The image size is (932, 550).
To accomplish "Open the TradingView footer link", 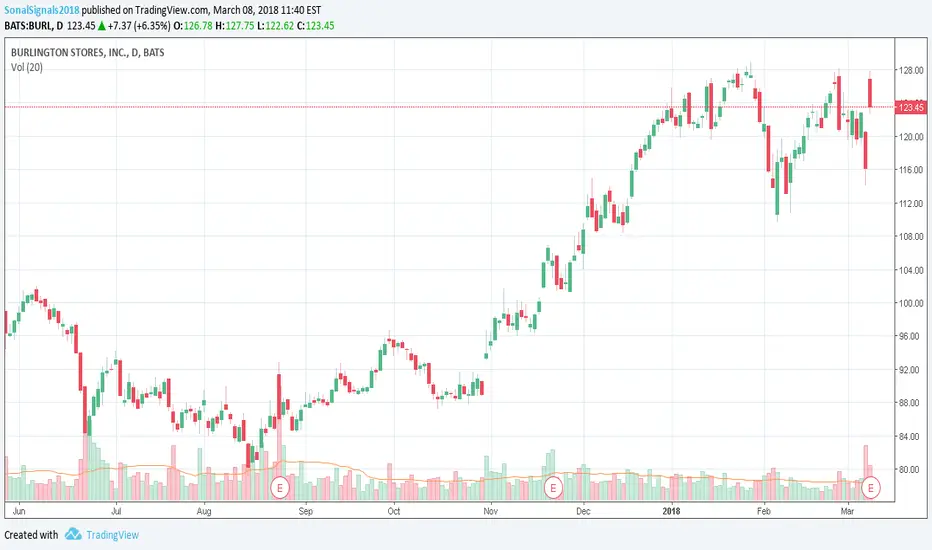I will click(112, 535).
